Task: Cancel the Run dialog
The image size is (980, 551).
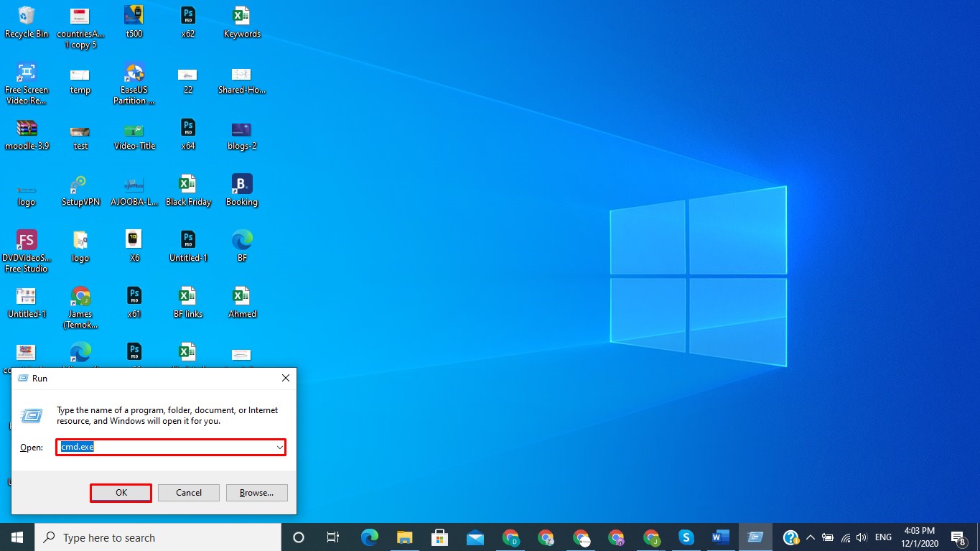Action: [188, 492]
